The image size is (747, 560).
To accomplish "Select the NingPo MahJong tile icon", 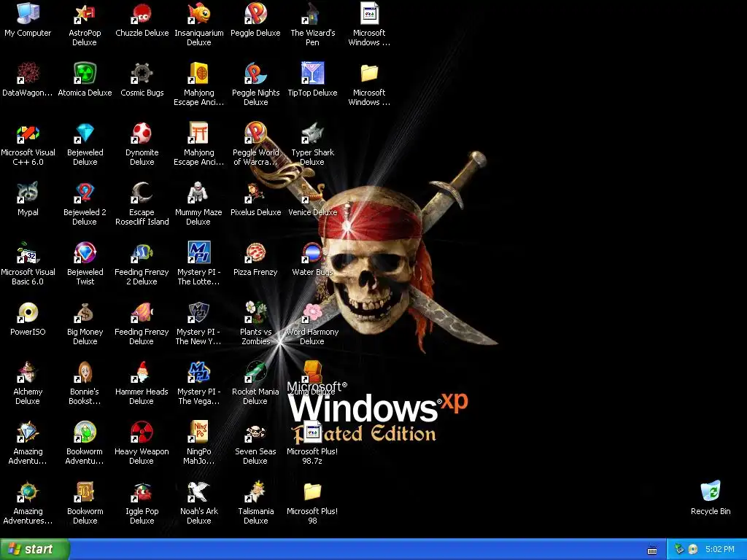I will 198,432.
